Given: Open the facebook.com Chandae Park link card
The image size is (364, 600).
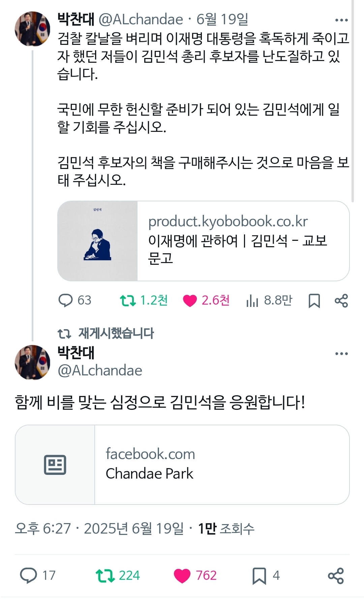Looking at the screenshot, I should pyautogui.click(x=222, y=464).
